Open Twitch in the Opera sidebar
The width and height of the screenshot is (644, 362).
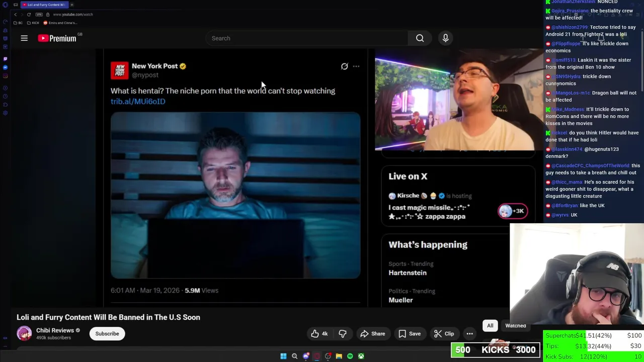coord(6,59)
